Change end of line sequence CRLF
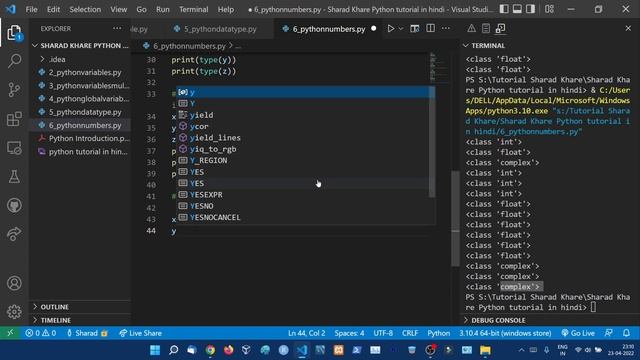 point(410,333)
